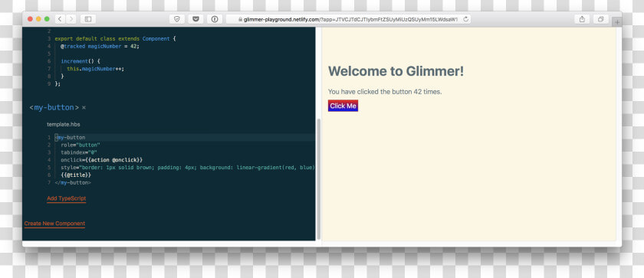Close the my-button component with the x
The width and height of the screenshot is (644, 278).
84,108
